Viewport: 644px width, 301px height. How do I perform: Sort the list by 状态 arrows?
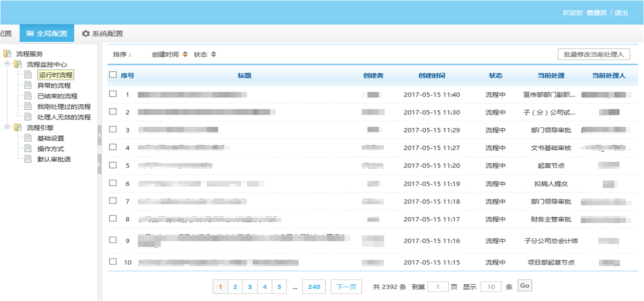pyautogui.click(x=213, y=55)
